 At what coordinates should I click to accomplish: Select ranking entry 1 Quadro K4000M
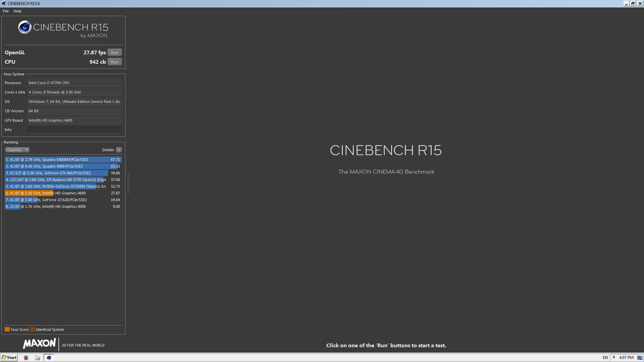point(63,160)
